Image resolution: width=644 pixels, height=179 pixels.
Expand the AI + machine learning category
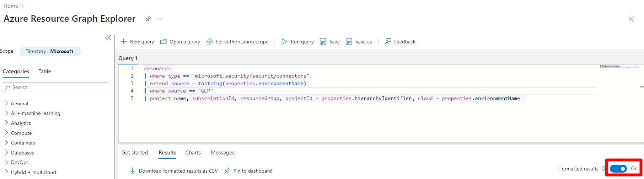[x=6, y=113]
